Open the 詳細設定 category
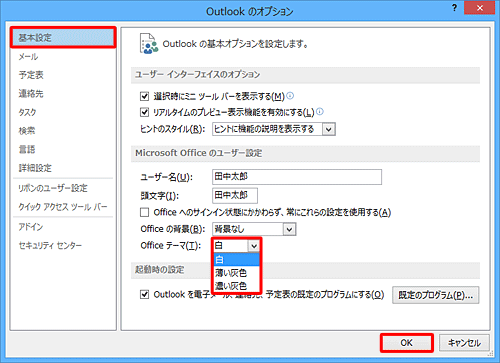The image size is (500, 363). (63, 168)
